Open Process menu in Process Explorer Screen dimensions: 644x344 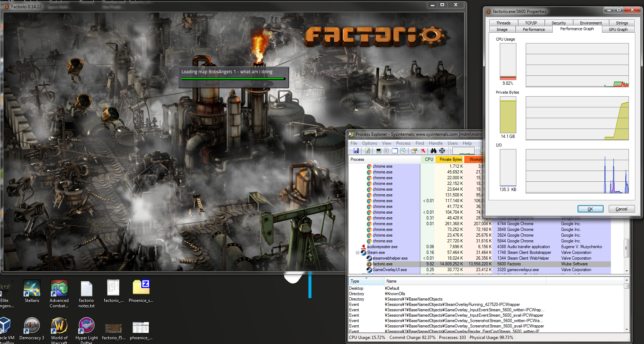(x=403, y=143)
